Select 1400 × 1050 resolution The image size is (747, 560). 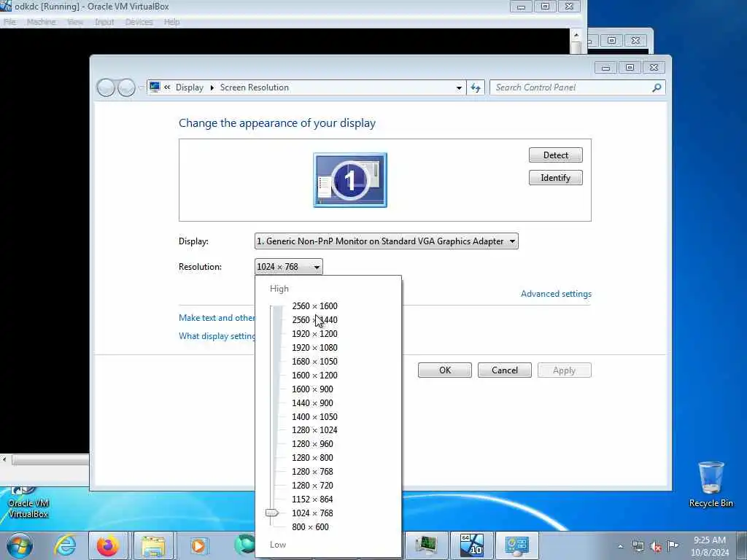pyautogui.click(x=314, y=416)
